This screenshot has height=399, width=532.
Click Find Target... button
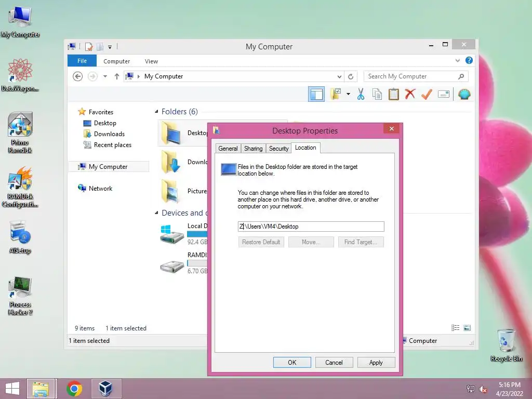[x=361, y=242]
